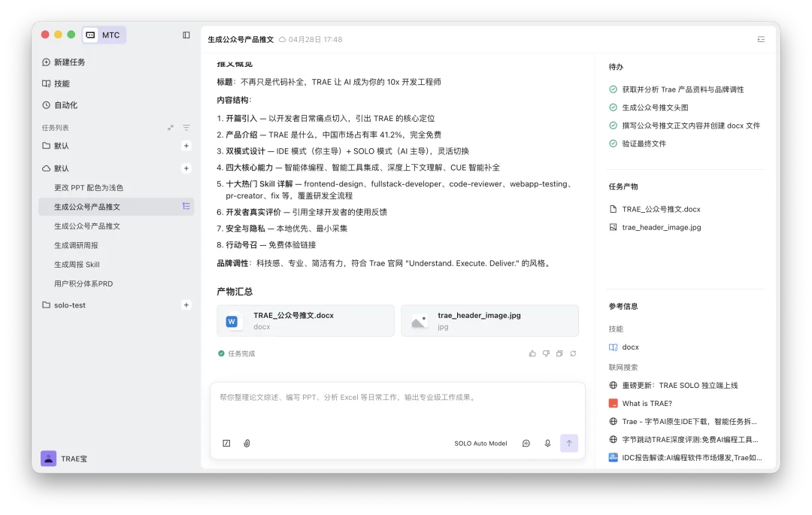Image resolution: width=812 pixels, height=515 pixels.
Task: Toggle the right details panel icon
Action: [761, 39]
